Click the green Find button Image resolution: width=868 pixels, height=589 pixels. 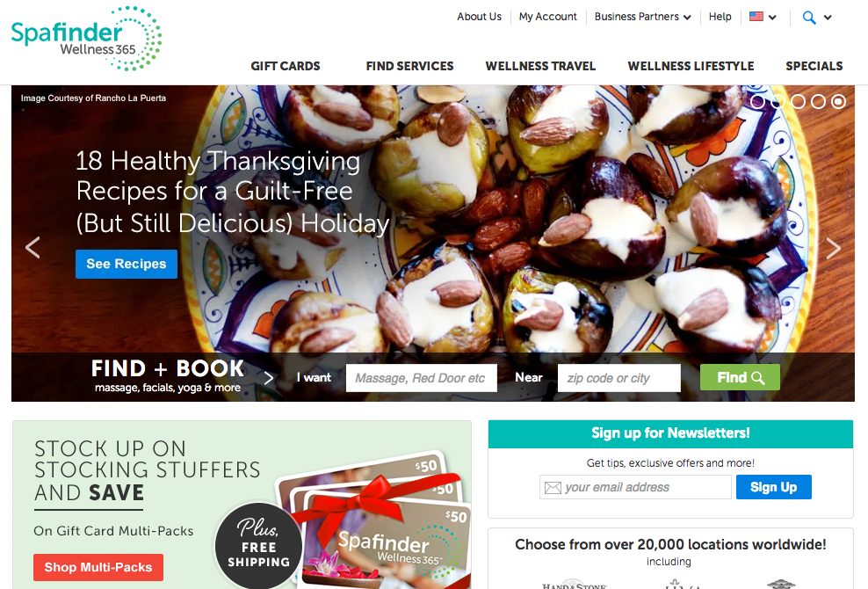[740, 377]
